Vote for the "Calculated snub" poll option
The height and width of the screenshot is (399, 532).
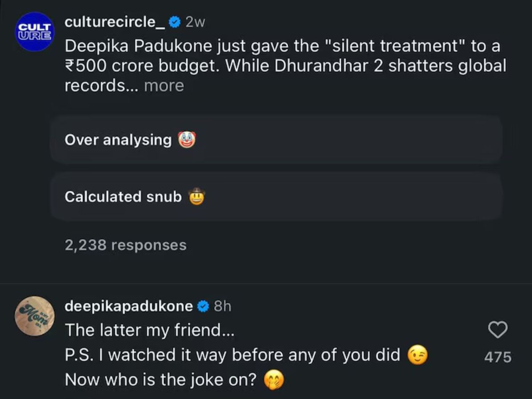point(275,196)
